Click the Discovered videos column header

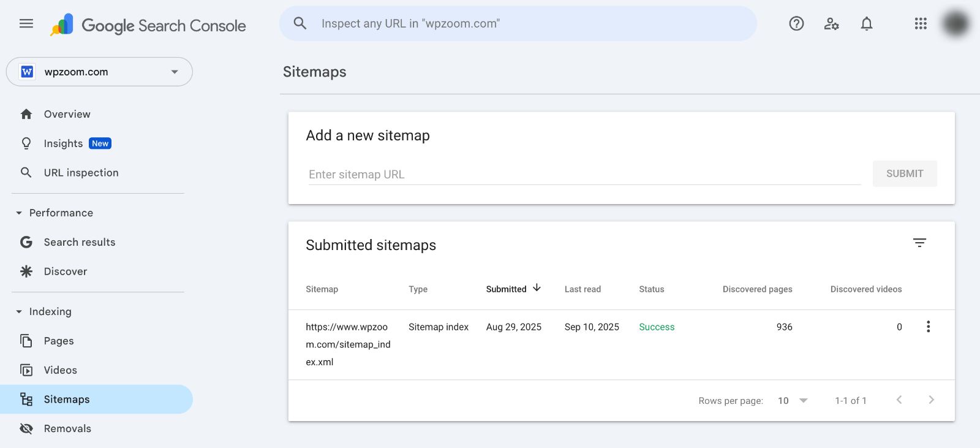(866, 289)
